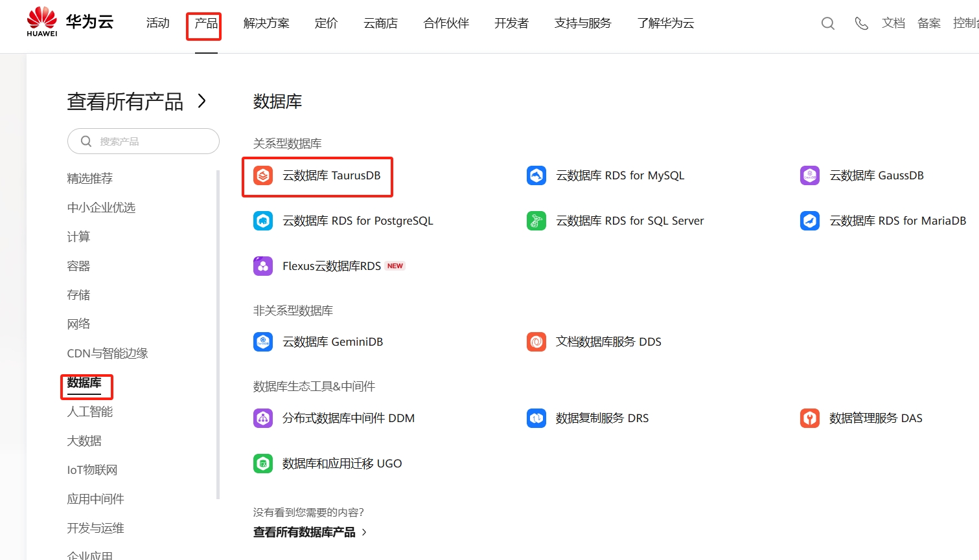Viewport: 979px width, 560px height.
Task: Select 存储 category
Action: pyautogui.click(x=78, y=295)
